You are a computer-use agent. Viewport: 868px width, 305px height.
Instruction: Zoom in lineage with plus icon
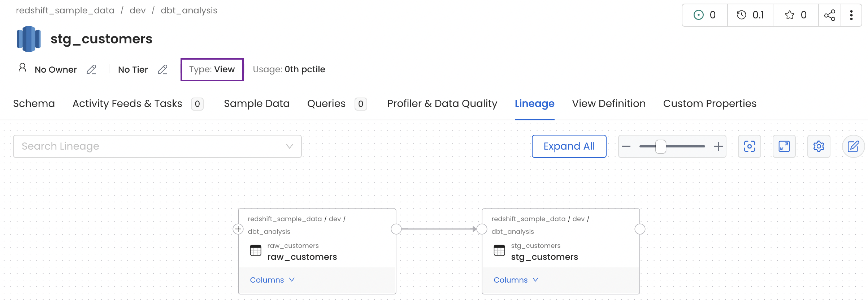tap(719, 146)
